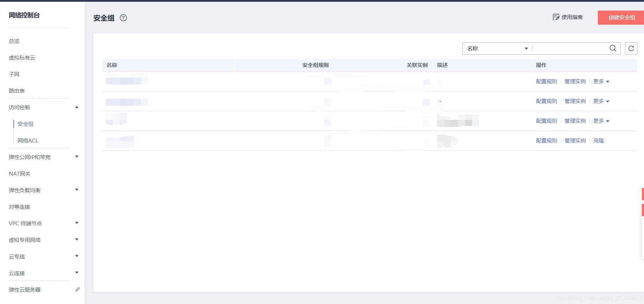This screenshot has height=304, width=644.
Task: Click the 网络控制台 title
Action: click(24, 15)
